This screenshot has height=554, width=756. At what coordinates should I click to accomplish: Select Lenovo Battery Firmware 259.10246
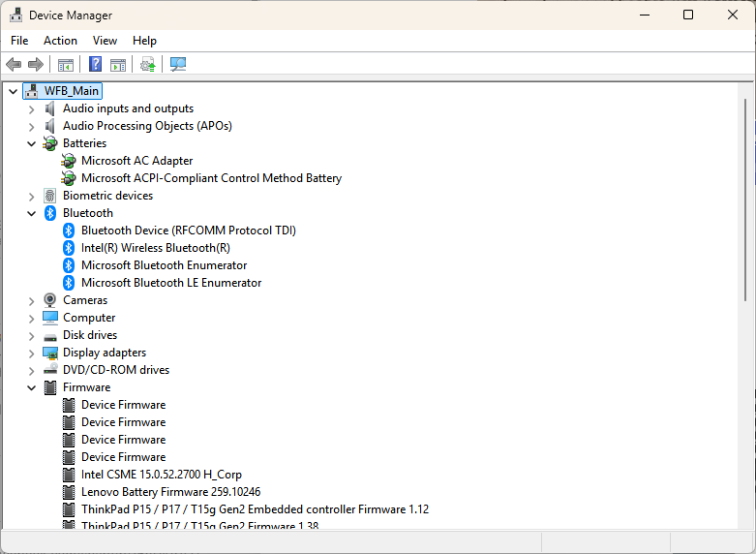click(x=170, y=492)
